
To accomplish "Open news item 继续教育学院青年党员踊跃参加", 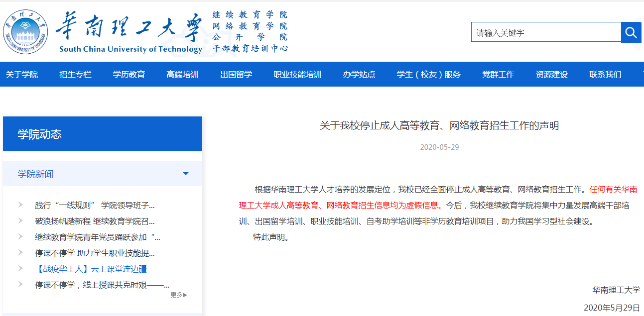I will [x=98, y=237].
